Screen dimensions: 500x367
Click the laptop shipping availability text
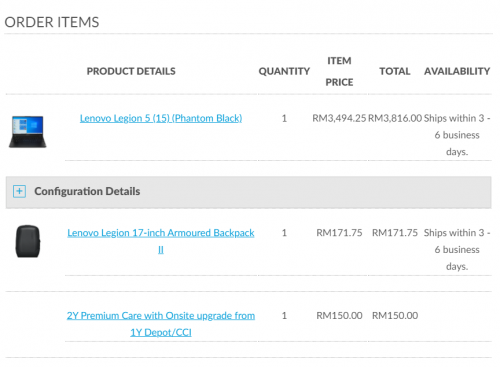(457, 135)
